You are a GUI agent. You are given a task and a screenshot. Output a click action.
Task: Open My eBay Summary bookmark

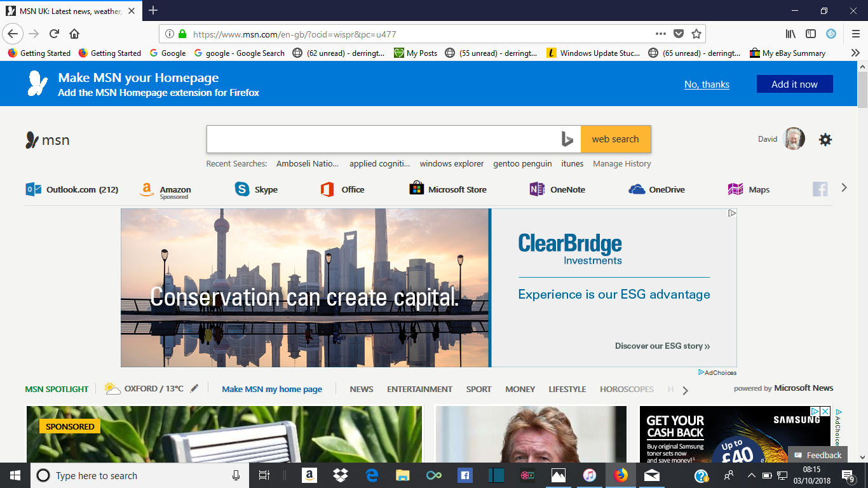(787, 53)
